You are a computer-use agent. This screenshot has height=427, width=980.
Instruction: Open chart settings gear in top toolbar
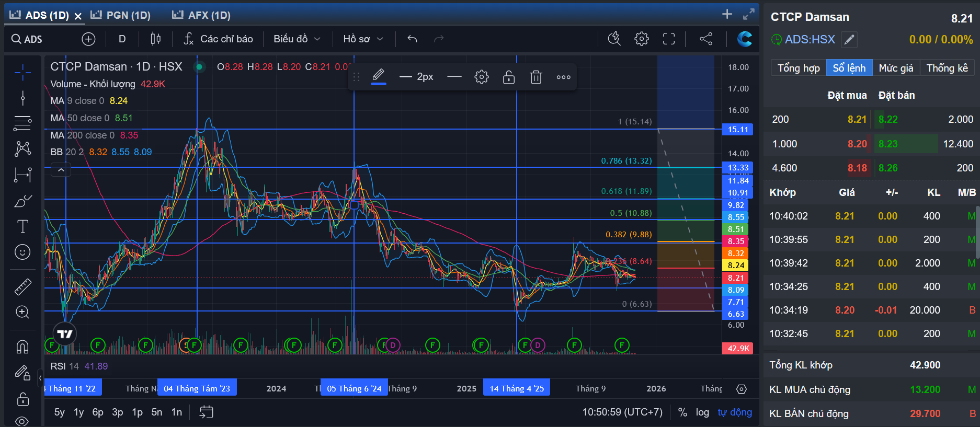tap(642, 39)
